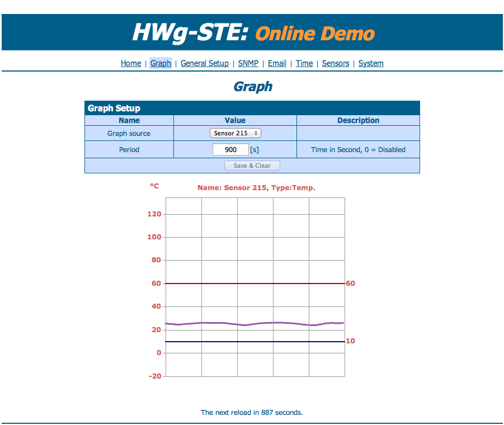
Task: Click the italic 'Graph' page heading
Action: click(253, 87)
